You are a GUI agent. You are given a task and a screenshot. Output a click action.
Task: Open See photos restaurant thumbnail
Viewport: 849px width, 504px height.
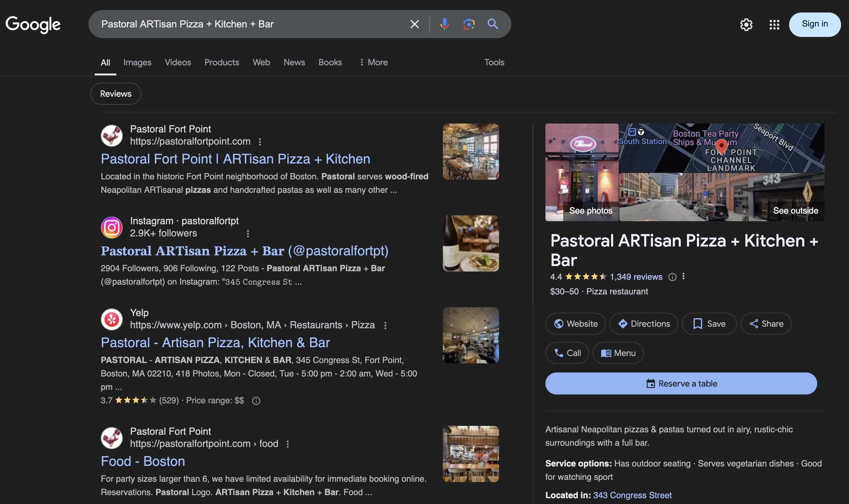[x=581, y=173]
